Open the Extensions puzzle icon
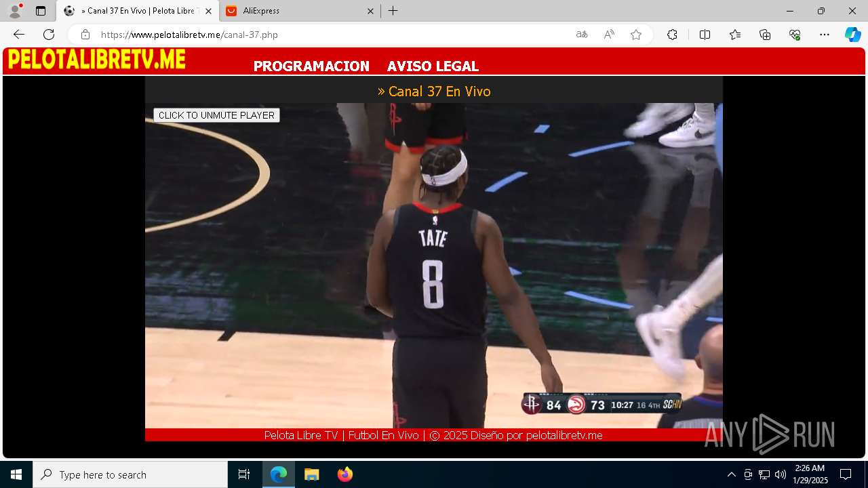The height and width of the screenshot is (488, 868). [x=672, y=35]
